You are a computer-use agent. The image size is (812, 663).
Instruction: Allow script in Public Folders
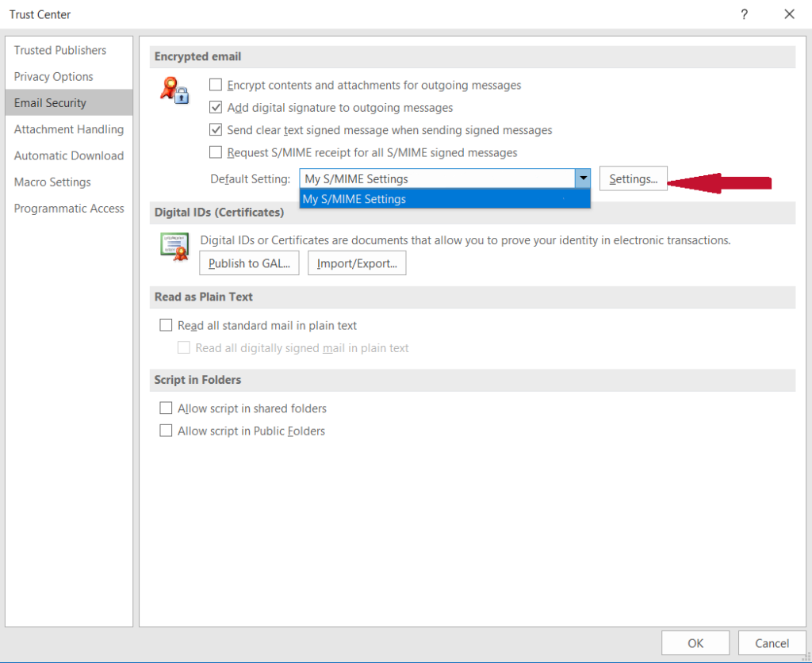(166, 431)
